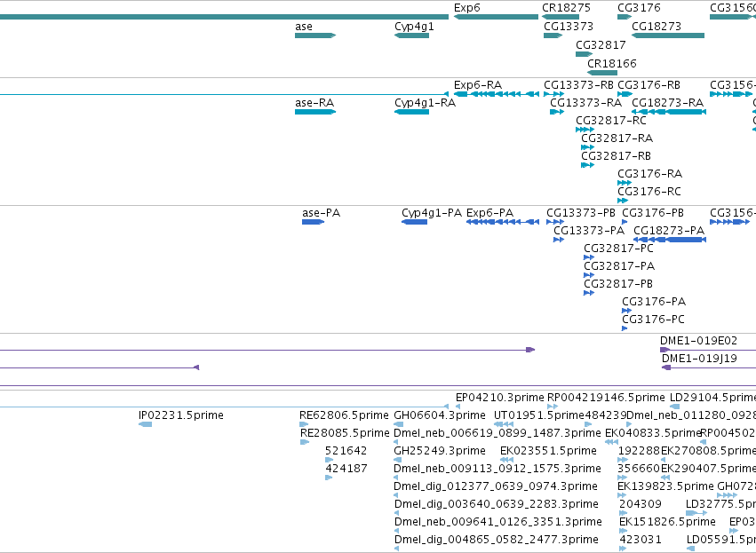Click the ase-PA protein label
The width and height of the screenshot is (756, 553).
[x=321, y=213]
